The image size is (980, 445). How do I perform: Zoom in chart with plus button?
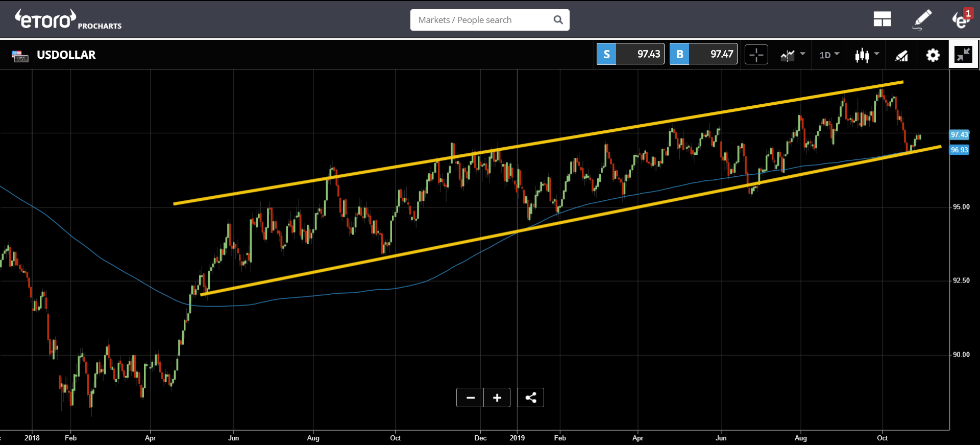(x=497, y=397)
